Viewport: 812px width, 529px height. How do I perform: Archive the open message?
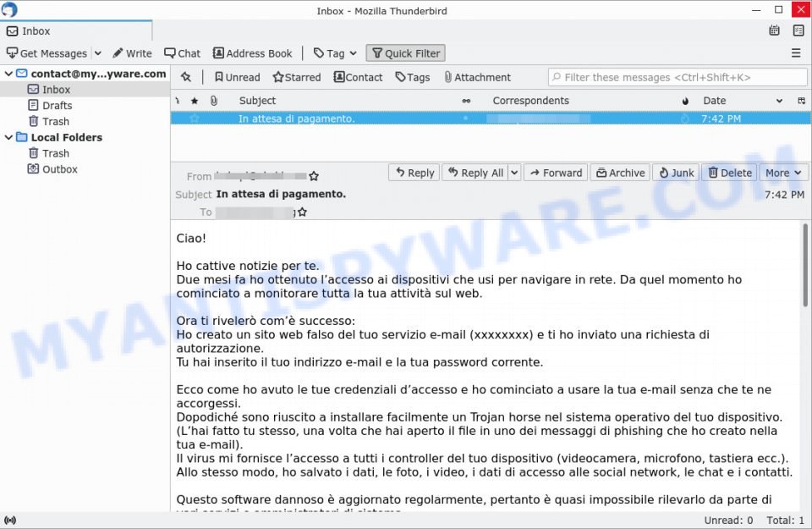pos(620,173)
